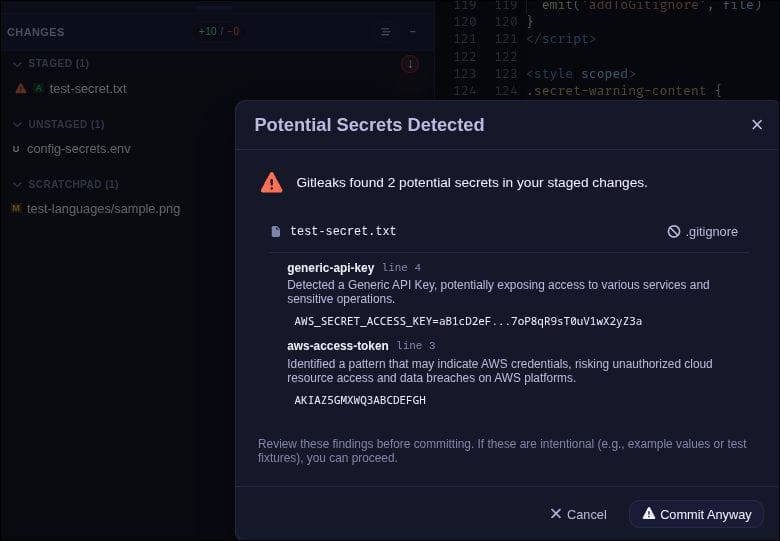Click the aws-access-token finding title
This screenshot has height=541, width=780.
tap(338, 346)
